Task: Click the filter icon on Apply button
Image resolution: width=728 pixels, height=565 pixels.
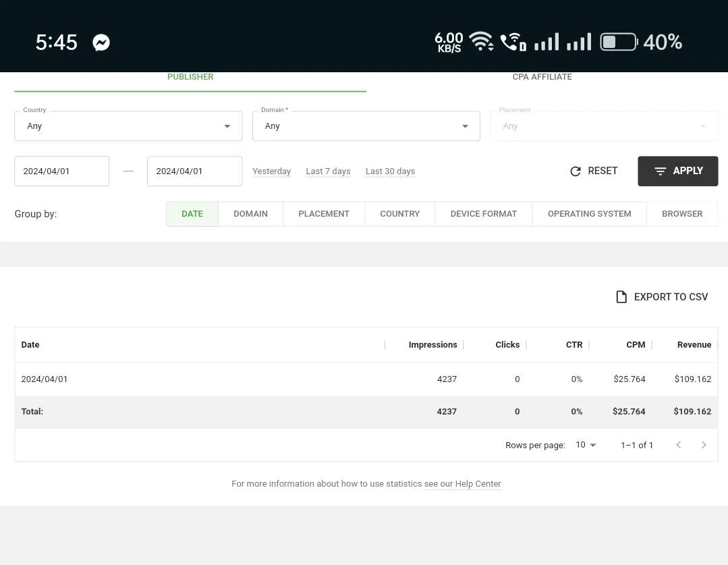Action: 660,171
